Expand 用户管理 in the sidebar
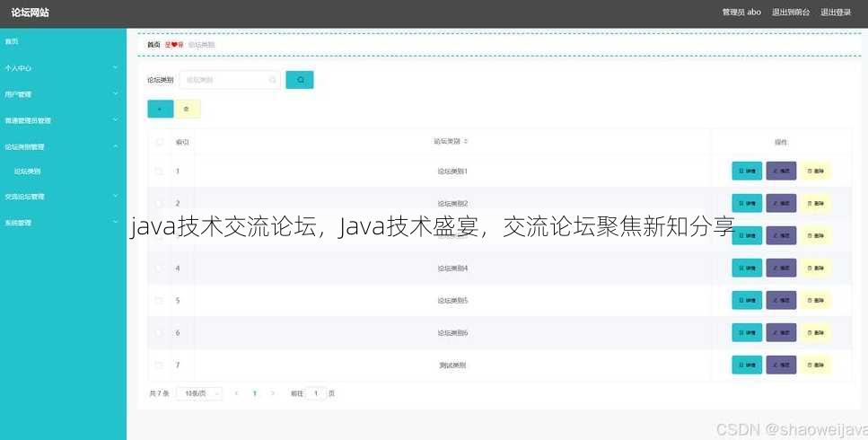Screen dimensions: 868x440 click(63, 94)
